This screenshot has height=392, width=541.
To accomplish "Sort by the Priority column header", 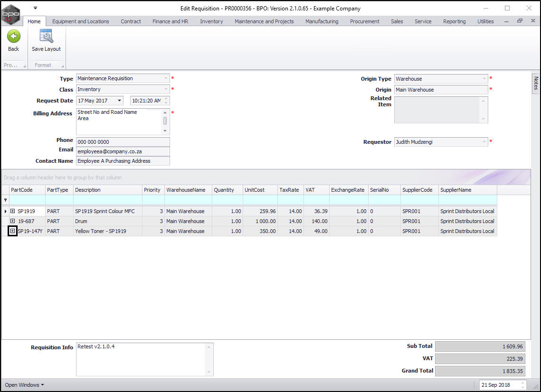I will 153,190.
